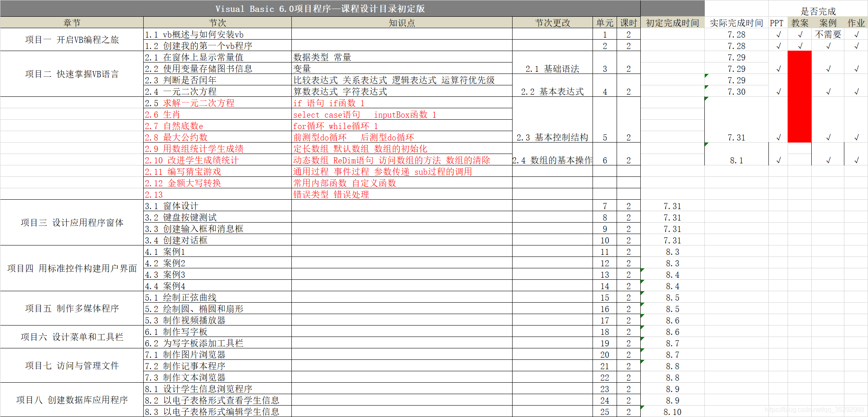Image resolution: width=868 pixels, height=417 pixels.
Task: Click cell '2.3 判断是否闰年'
Action: (x=218, y=80)
